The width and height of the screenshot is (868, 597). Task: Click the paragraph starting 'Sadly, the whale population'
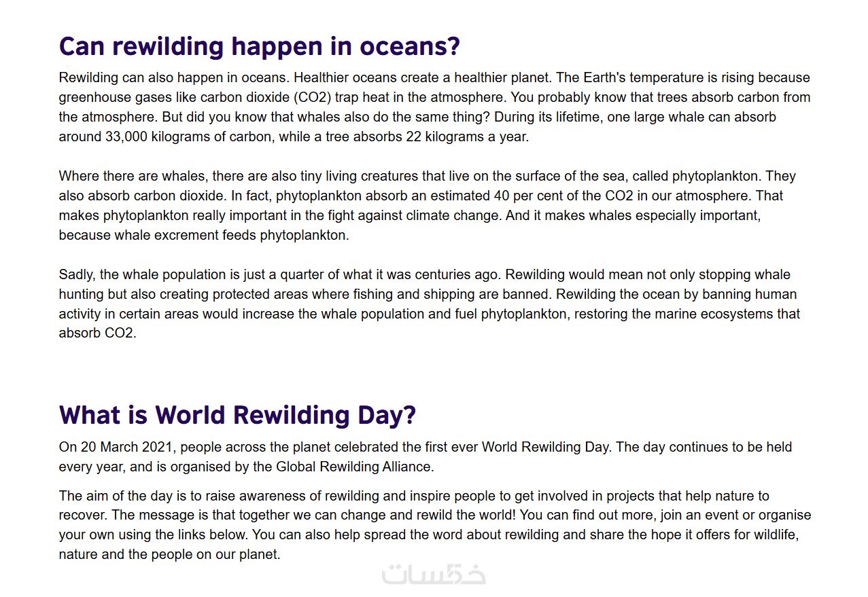coord(429,304)
